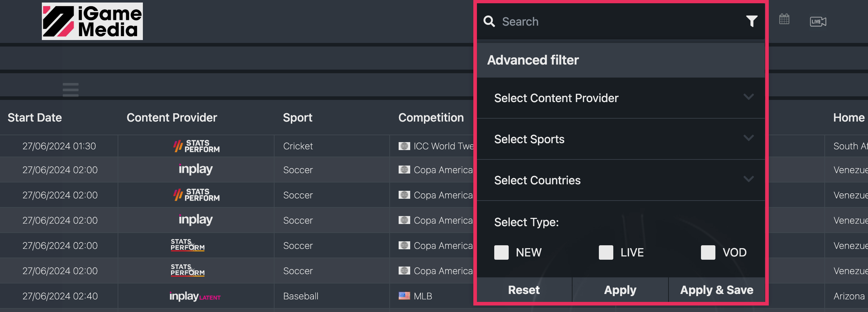Click the iGame Media logo
This screenshot has width=868, height=312.
click(x=92, y=21)
